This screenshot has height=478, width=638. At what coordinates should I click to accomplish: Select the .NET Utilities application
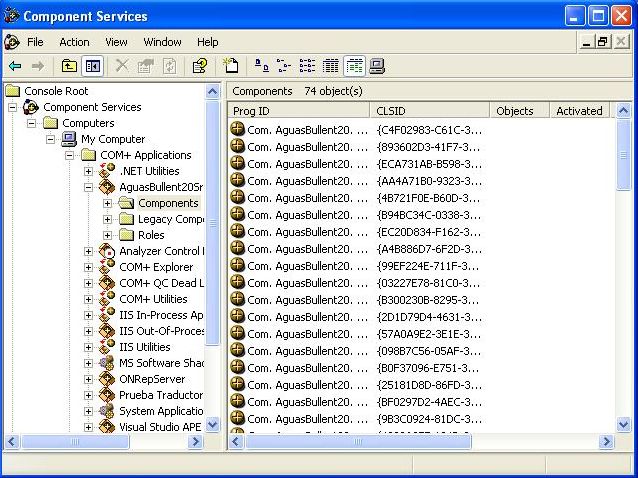(x=149, y=171)
